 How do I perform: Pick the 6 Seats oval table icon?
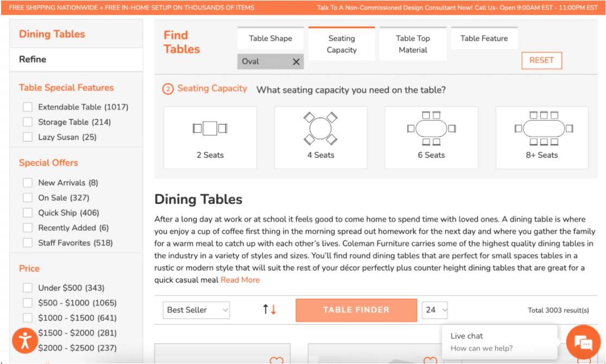pyautogui.click(x=431, y=129)
